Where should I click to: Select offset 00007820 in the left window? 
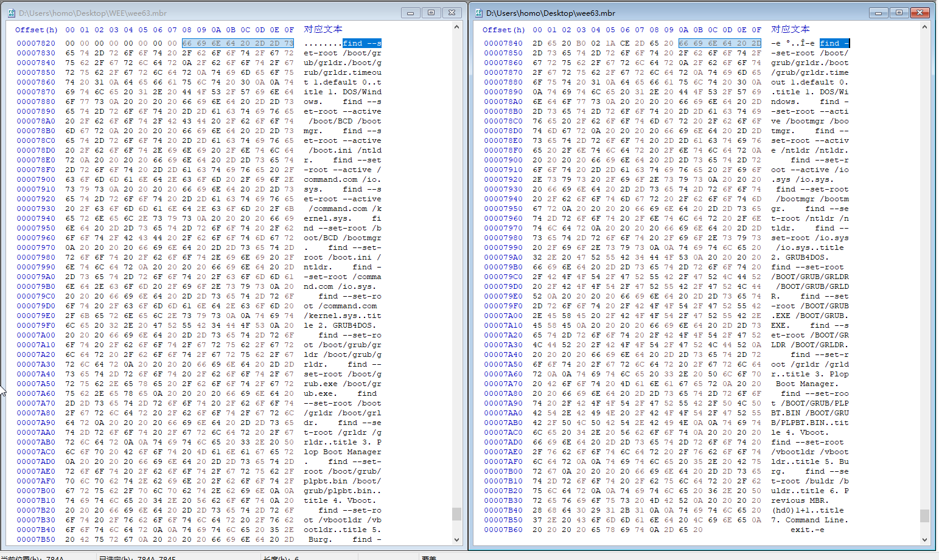point(36,43)
